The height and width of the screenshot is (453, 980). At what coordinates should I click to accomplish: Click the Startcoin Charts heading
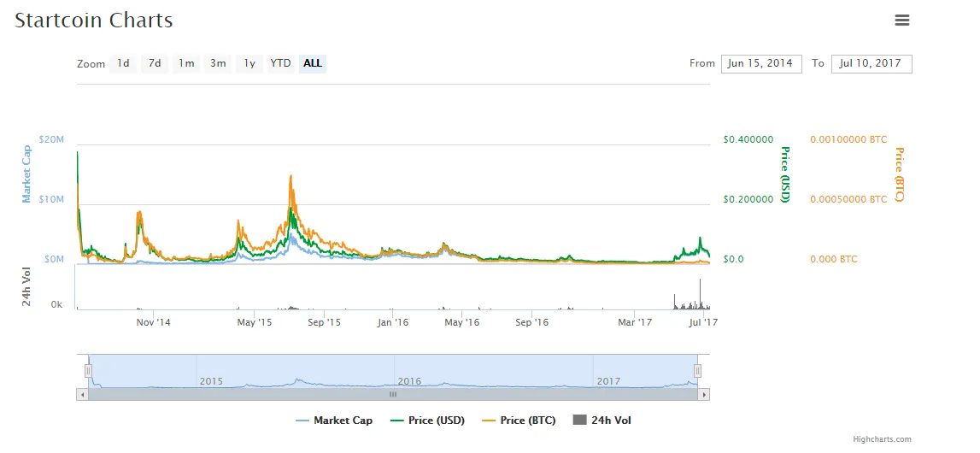(94, 20)
